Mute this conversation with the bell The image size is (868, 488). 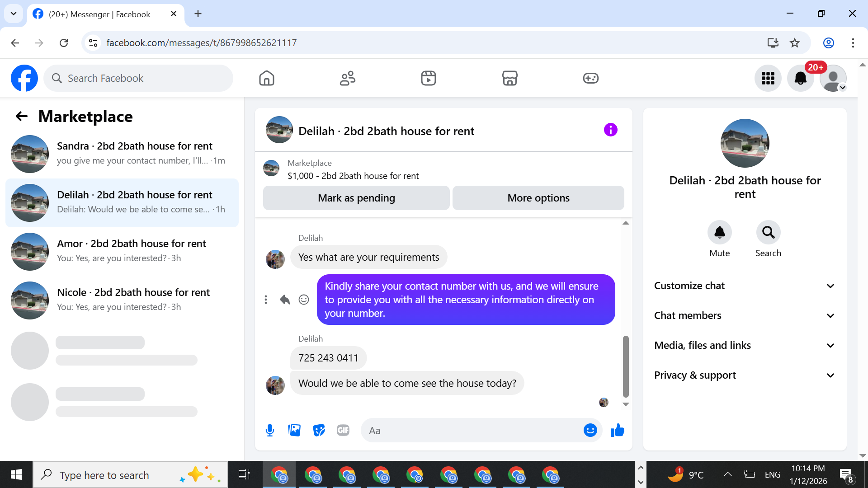719,233
